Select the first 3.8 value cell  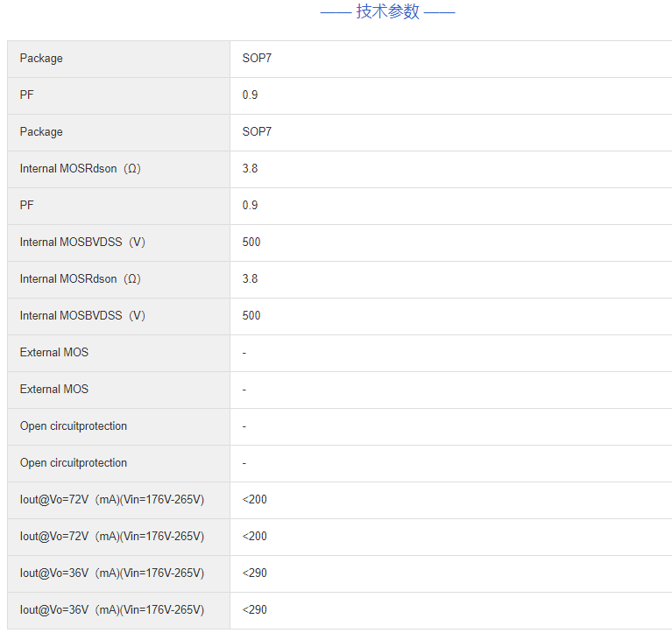point(250,169)
